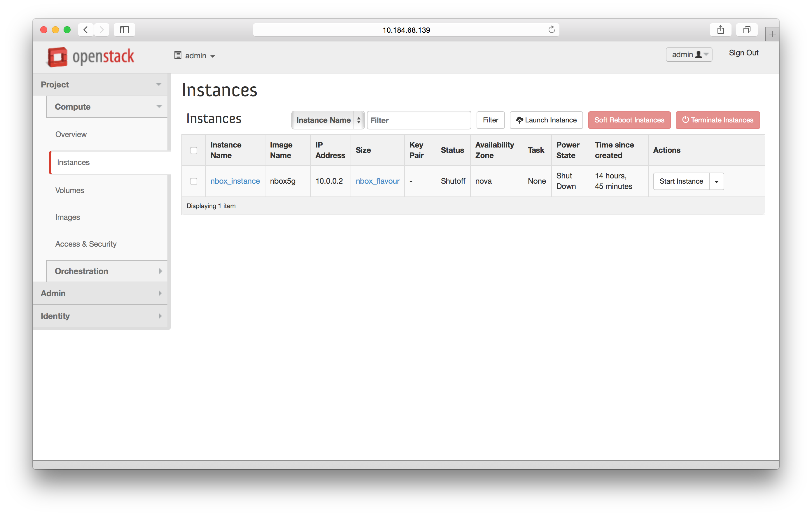Open the nbox_flavour size link
The height and width of the screenshot is (516, 812).
[x=377, y=181]
